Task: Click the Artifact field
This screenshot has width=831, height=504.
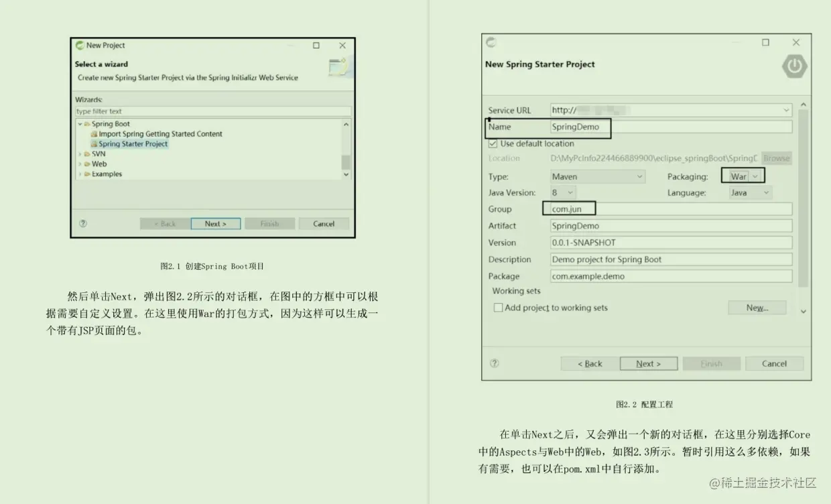Action: coord(671,226)
